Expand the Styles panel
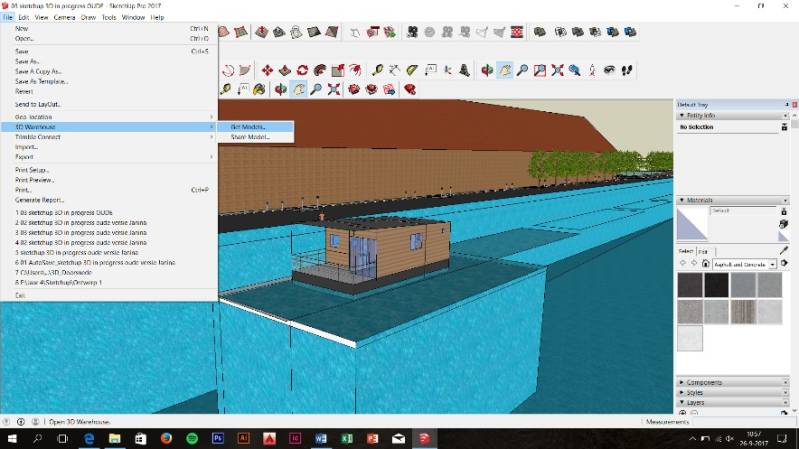 coord(682,392)
